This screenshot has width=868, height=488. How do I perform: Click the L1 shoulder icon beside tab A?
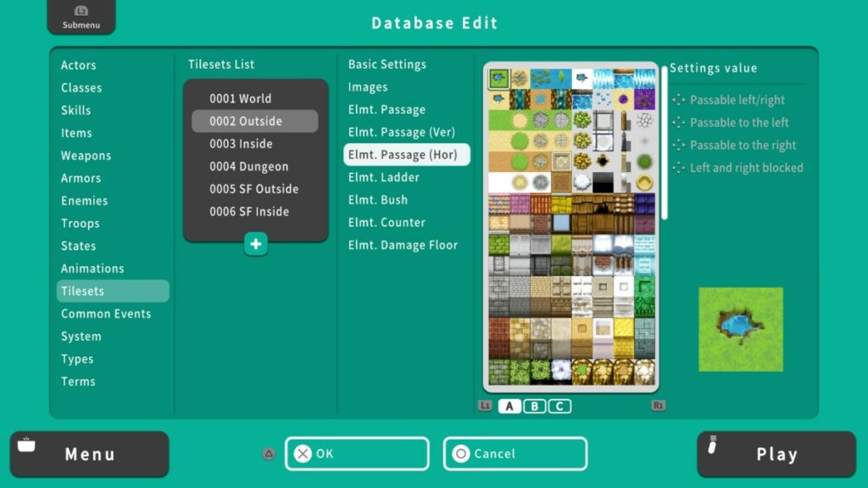pos(485,406)
